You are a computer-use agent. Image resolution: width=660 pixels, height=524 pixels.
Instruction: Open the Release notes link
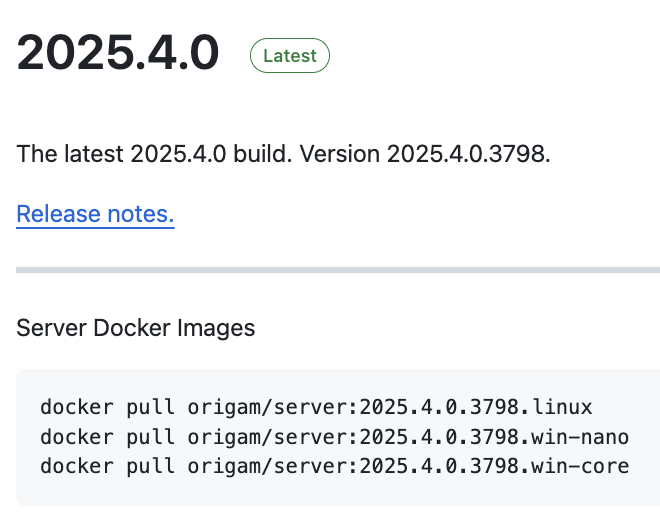tap(95, 214)
